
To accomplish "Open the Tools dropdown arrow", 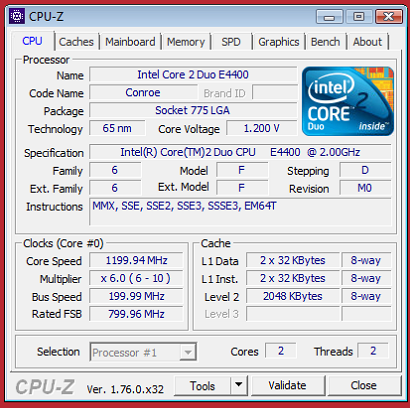I will (x=238, y=385).
